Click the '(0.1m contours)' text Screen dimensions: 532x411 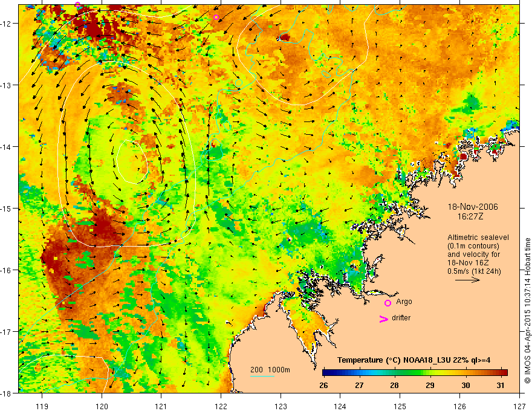coord(473,246)
